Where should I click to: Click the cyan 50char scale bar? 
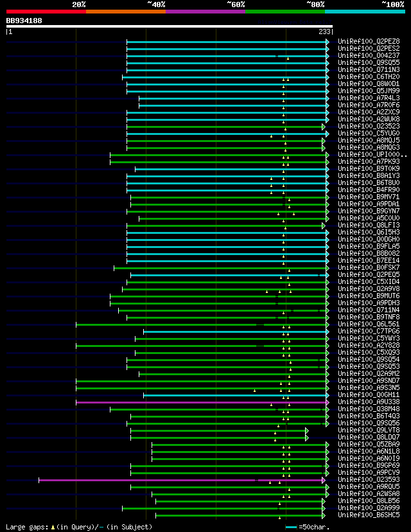(x=292, y=528)
